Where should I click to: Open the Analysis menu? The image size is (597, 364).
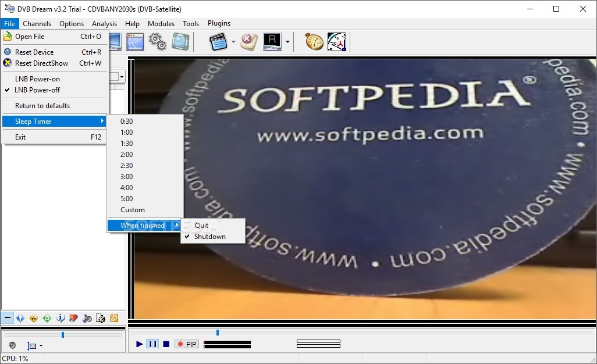point(104,24)
